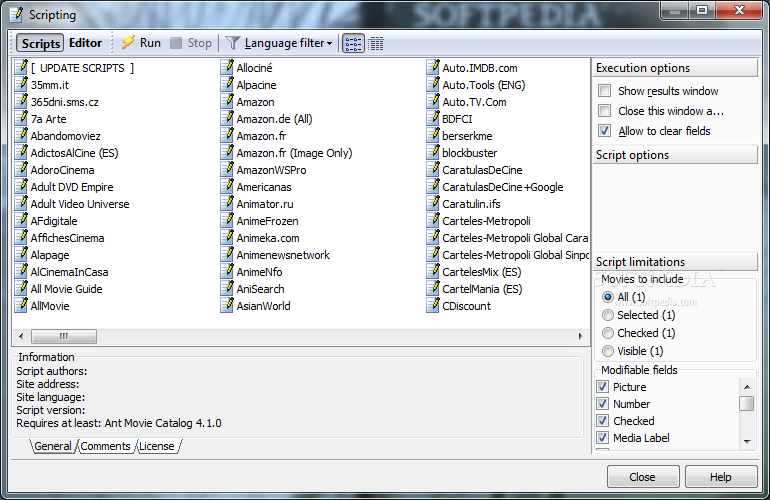Click the script icon beside AllMovie
The height and width of the screenshot is (500, 770).
point(21,305)
